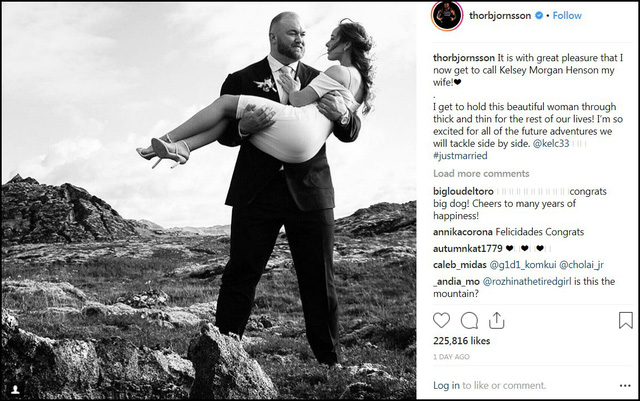
Task: Like the post with the heart icon
Action: 441,321
